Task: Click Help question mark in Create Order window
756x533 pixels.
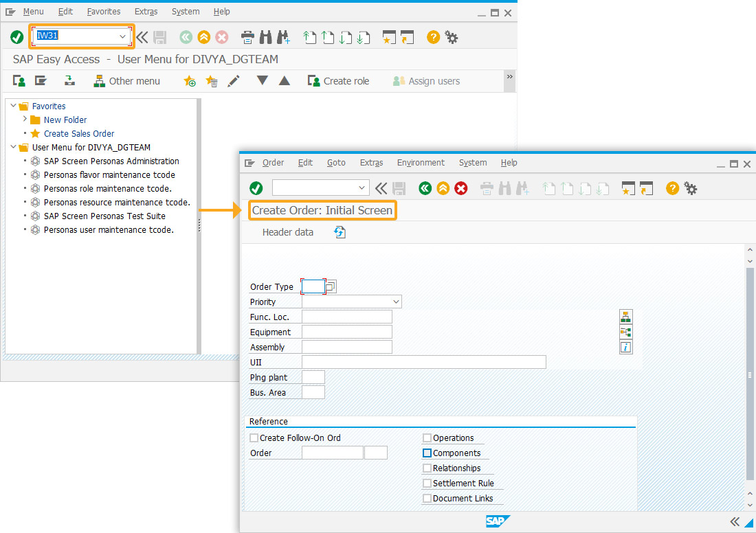Action: coord(673,188)
